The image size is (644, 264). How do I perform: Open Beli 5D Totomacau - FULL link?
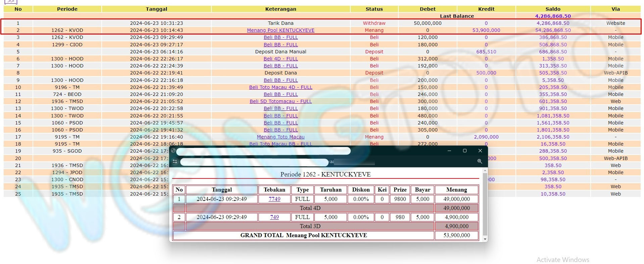pos(281,101)
